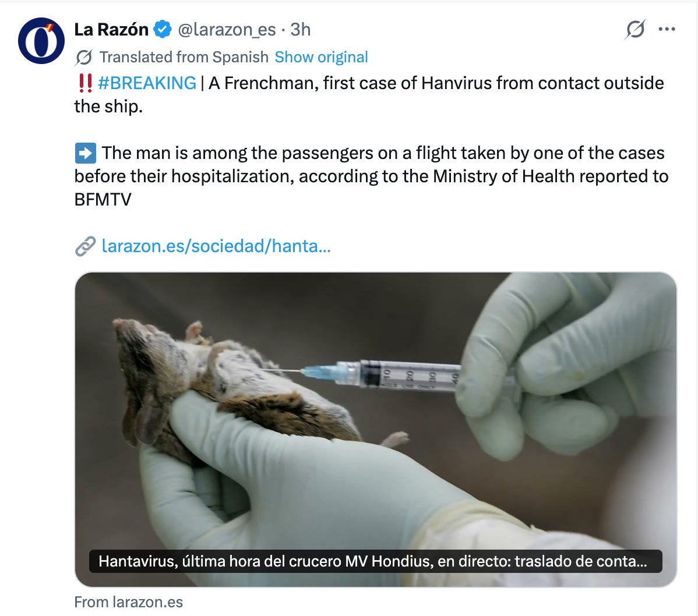Open larazon.es/sociedad/hanta link
Image resolution: width=698 pixels, height=616 pixels.
[216, 246]
